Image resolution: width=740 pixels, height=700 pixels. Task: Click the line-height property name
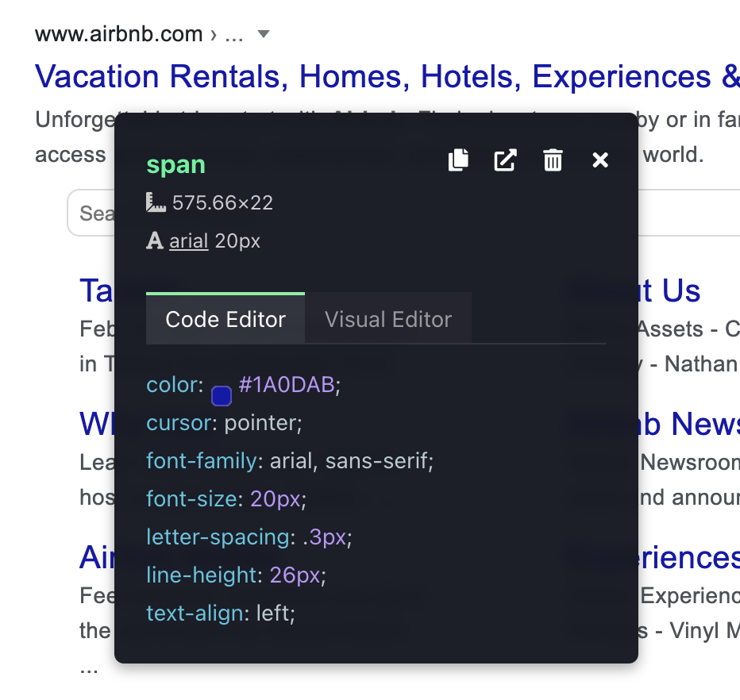pos(201,575)
